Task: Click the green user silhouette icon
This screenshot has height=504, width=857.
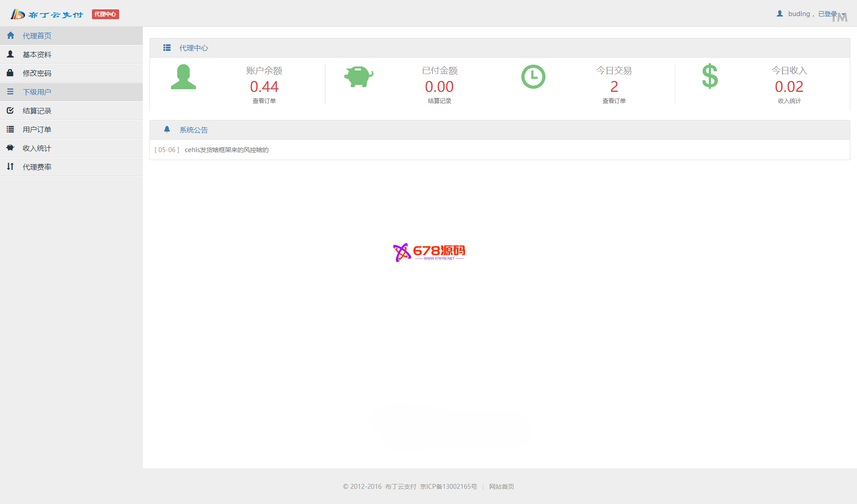Action: pyautogui.click(x=183, y=77)
